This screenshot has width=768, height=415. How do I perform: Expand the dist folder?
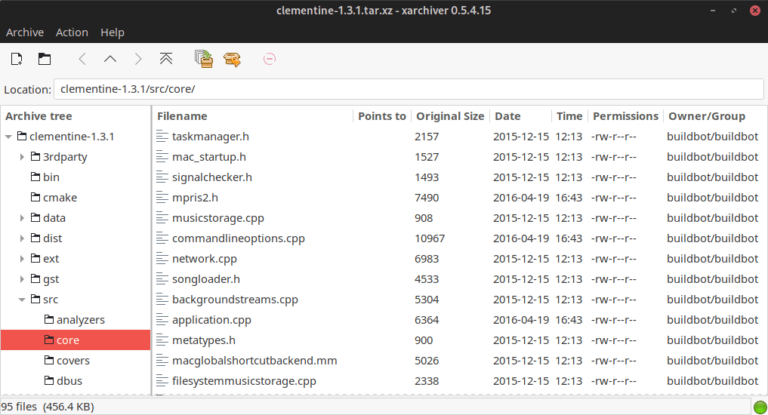coord(22,239)
